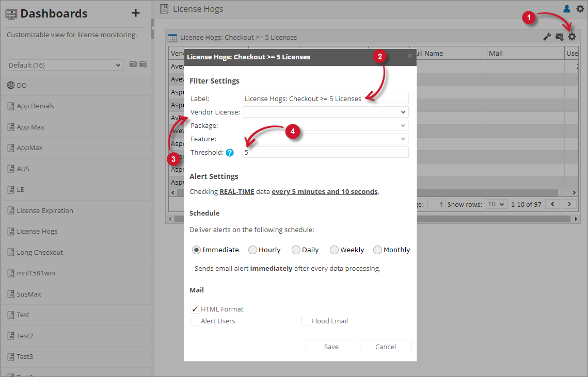This screenshot has height=377, width=588.
Task: Open the Test dashboard
Action: coord(77,315)
